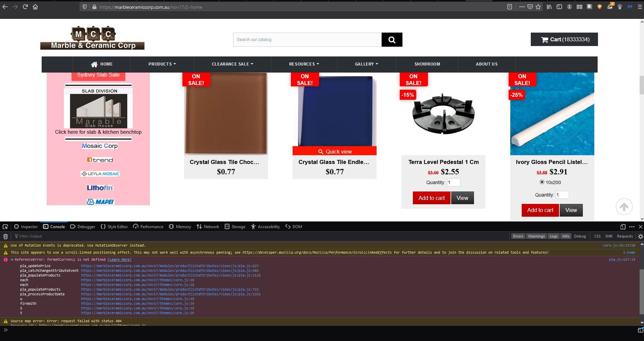The image size is (644, 341).
Task: Open the Resources dropdown menu
Action: 304,64
